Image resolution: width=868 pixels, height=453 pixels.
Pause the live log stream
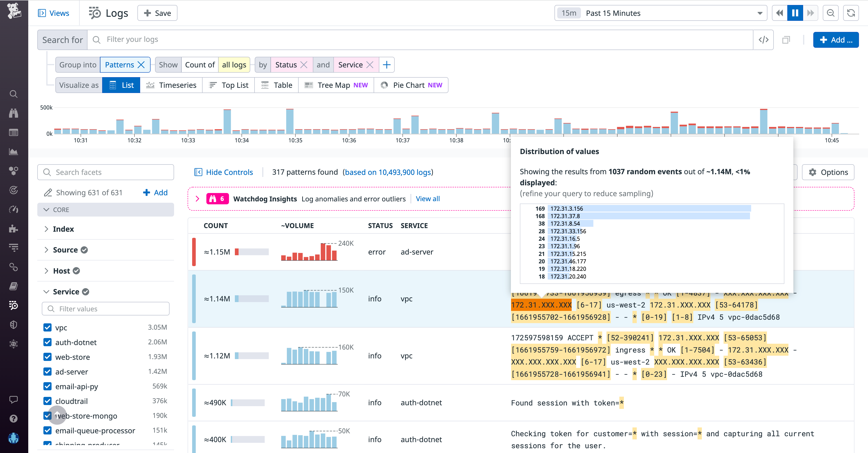coord(795,13)
